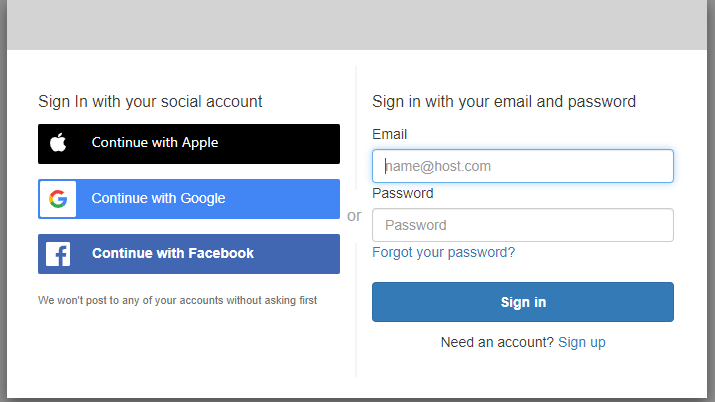Click the "Sign in with your email and password" heading
715x402 pixels.
click(x=504, y=101)
